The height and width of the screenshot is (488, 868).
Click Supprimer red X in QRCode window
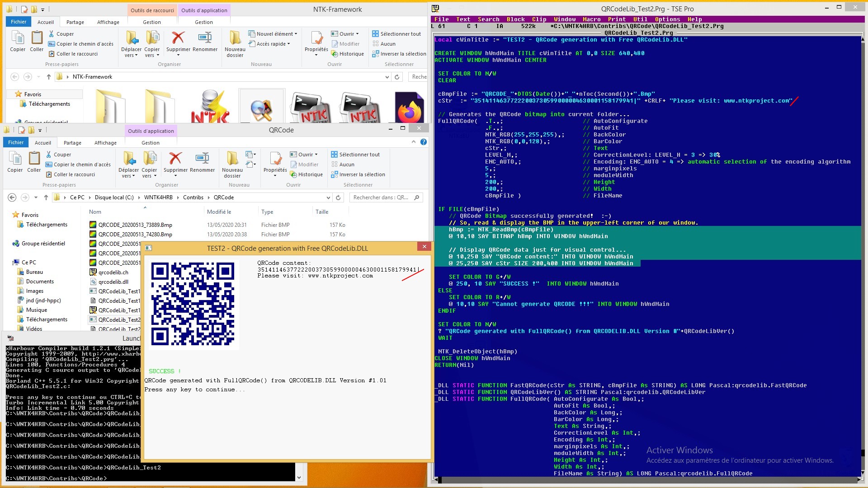(x=175, y=162)
